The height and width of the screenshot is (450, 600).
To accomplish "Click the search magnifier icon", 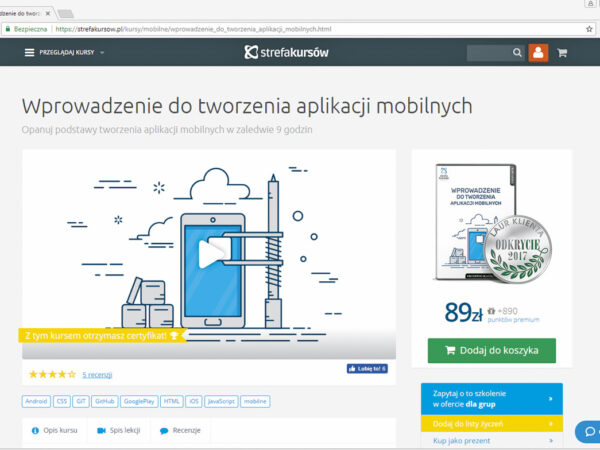I will tap(517, 52).
